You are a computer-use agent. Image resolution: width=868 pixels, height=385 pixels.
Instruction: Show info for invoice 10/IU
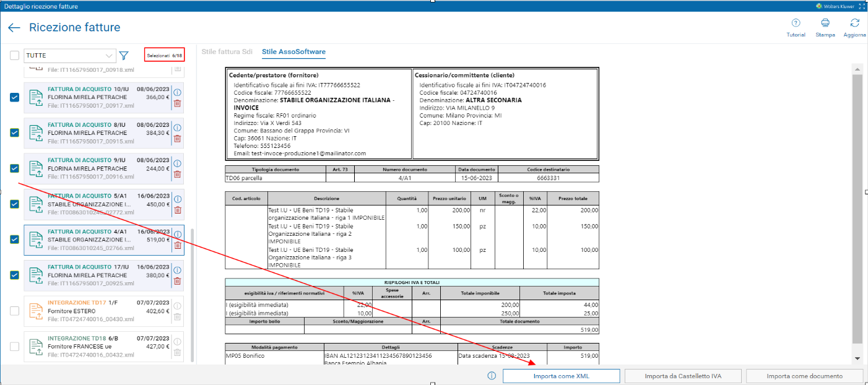(177, 92)
